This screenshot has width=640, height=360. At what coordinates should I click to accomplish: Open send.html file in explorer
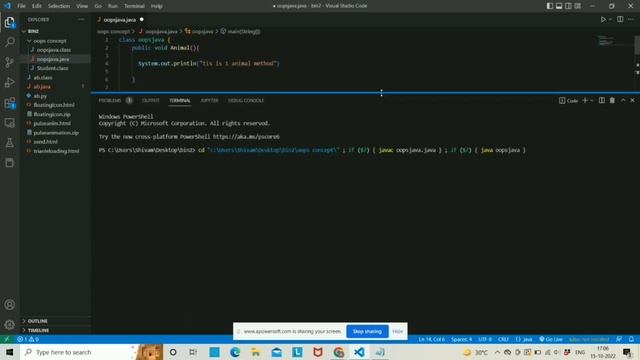pos(45,142)
